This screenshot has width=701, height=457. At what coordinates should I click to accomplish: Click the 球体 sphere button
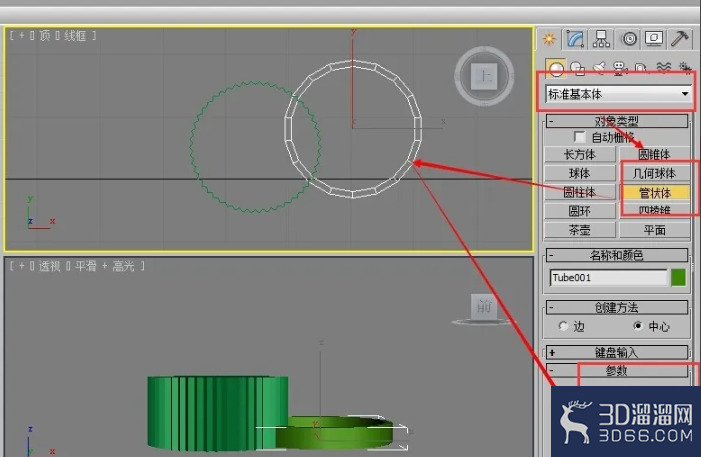tap(580, 173)
